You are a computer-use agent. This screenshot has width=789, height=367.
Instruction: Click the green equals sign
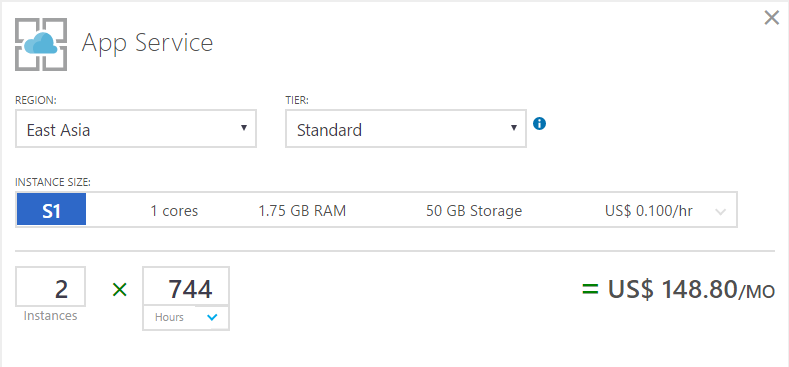point(590,289)
